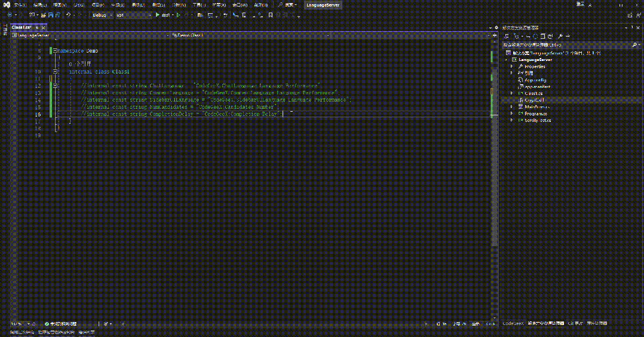
Task: Click the refresh icon in Solution Explorer toolbar
Action: coord(535,36)
